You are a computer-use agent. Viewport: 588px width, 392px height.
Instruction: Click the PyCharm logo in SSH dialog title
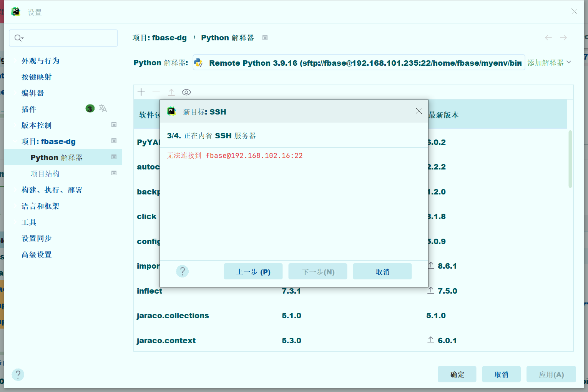point(171,111)
